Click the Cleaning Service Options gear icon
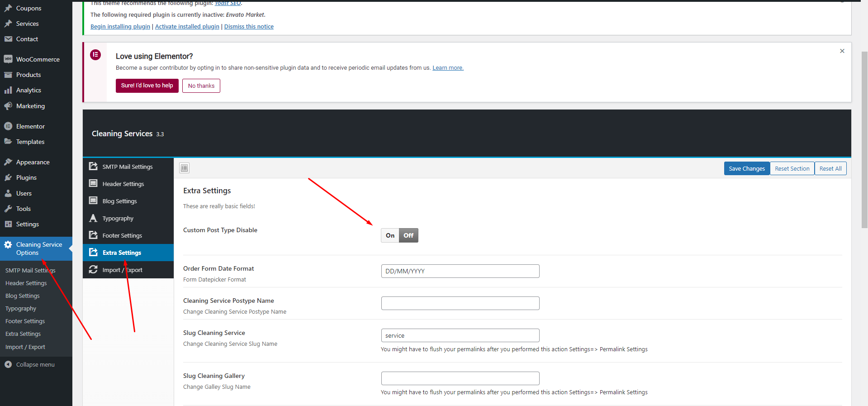This screenshot has width=868, height=406. [8, 245]
